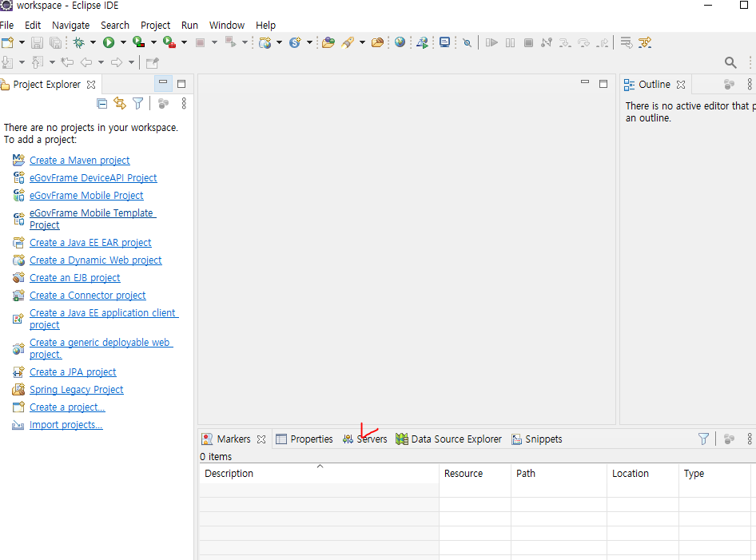Click the Open Type folder icon
The image size is (756, 560).
(328, 42)
